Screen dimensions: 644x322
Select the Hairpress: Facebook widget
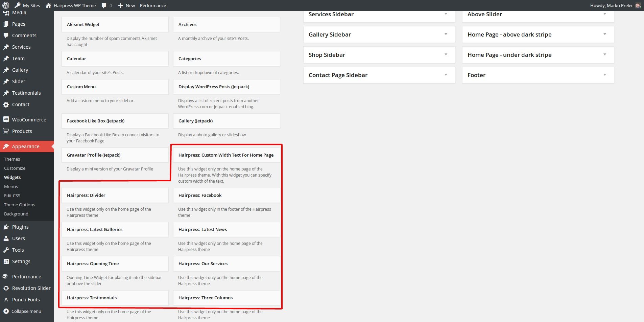(x=226, y=195)
